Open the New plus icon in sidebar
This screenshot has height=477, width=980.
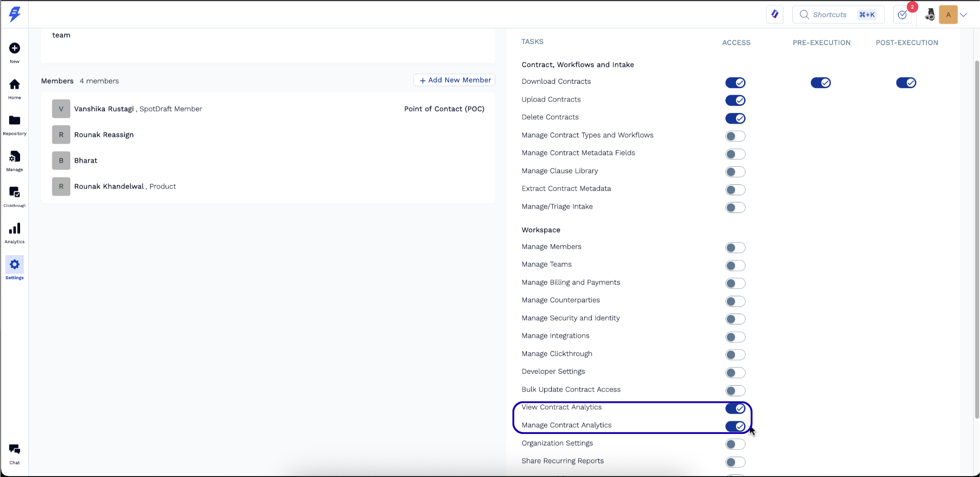(15, 48)
